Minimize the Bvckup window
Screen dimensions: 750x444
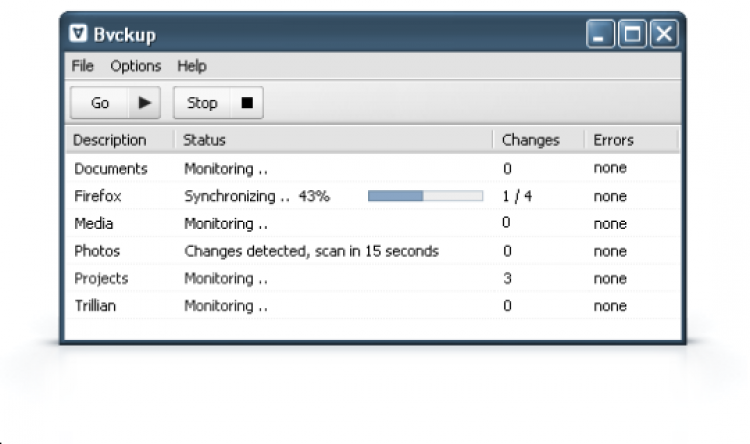[600, 36]
